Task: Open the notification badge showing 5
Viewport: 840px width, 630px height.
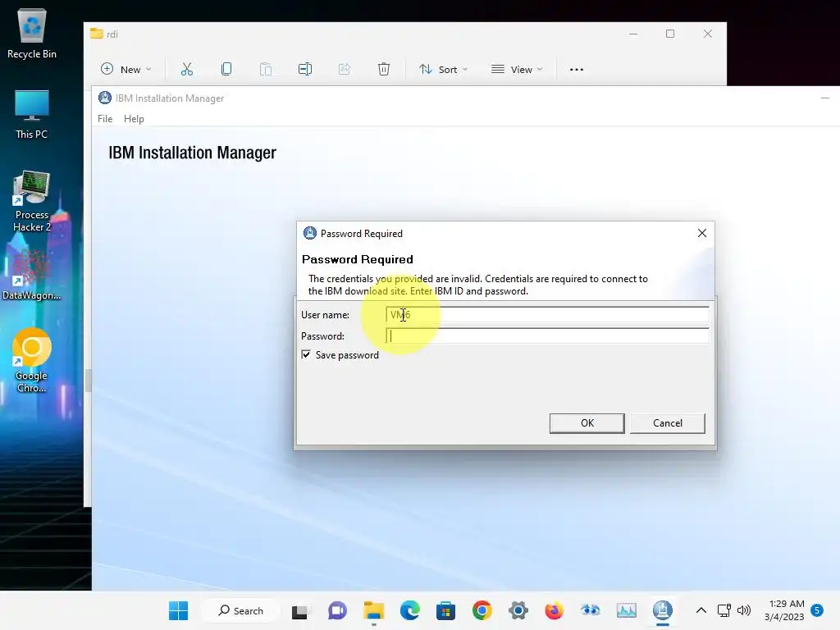Action: [x=817, y=610]
